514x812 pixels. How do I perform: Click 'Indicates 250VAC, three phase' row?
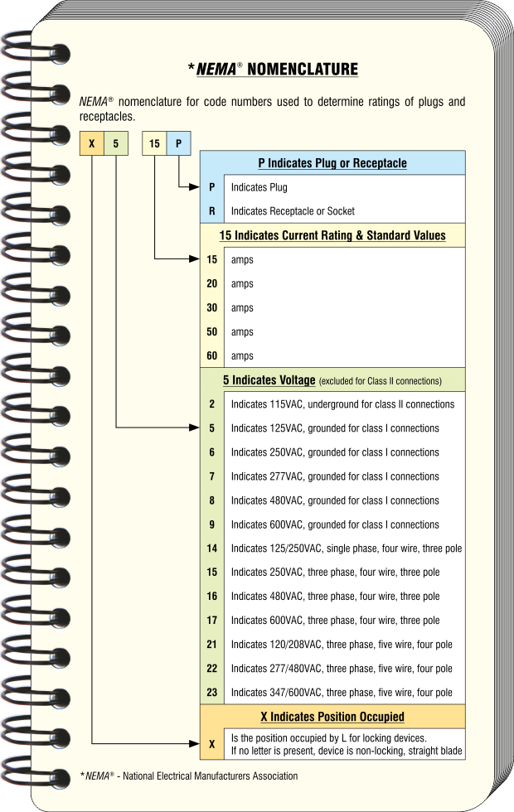[332, 573]
